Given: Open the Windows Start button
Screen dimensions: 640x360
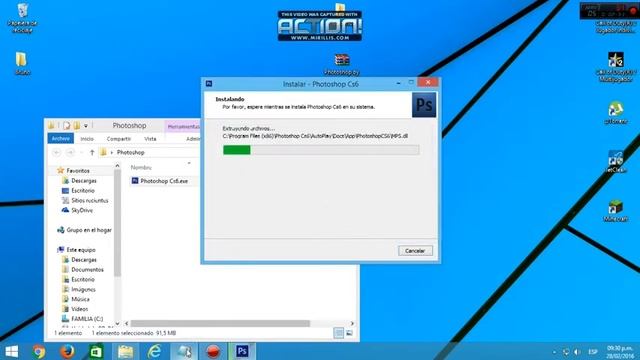Looking at the screenshot, I should (12, 351).
